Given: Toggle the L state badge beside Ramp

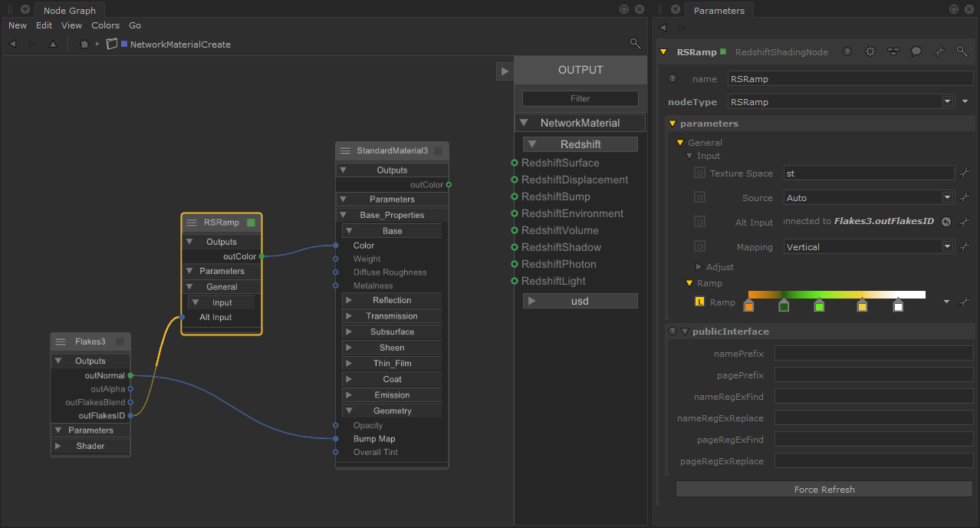Looking at the screenshot, I should pos(699,302).
